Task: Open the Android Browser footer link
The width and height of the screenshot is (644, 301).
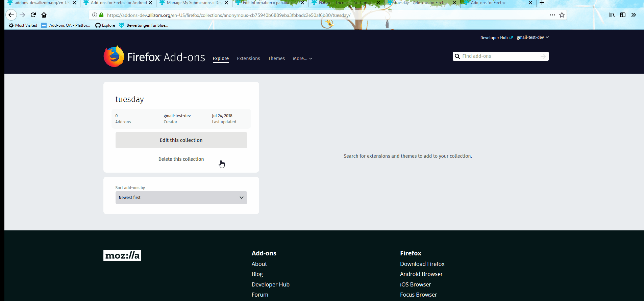Action: click(x=421, y=274)
